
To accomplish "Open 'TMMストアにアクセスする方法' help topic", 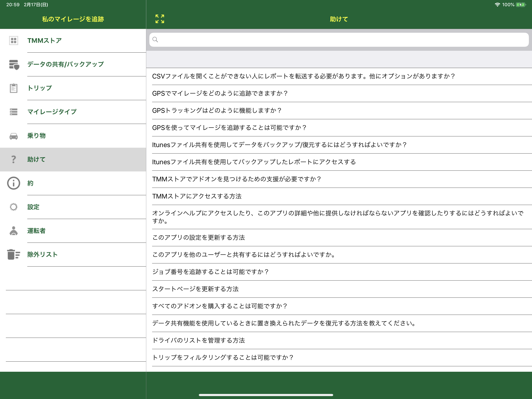I will click(197, 196).
